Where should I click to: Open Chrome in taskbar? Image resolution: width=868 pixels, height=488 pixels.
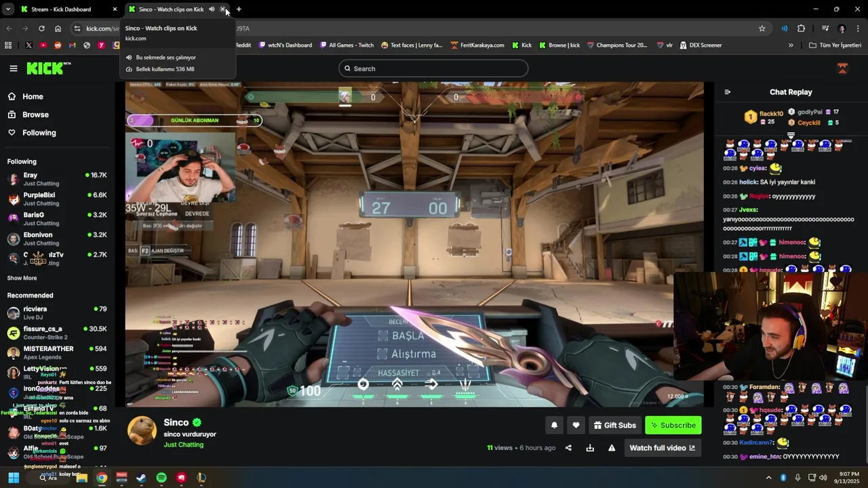pos(101,478)
